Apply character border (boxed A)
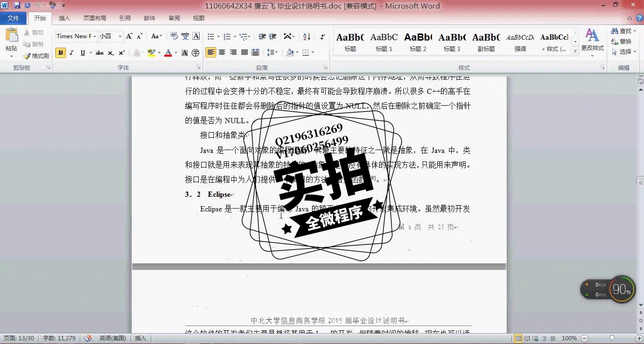Image resolution: width=644 pixels, height=344 pixels. pyautogui.click(x=196, y=36)
